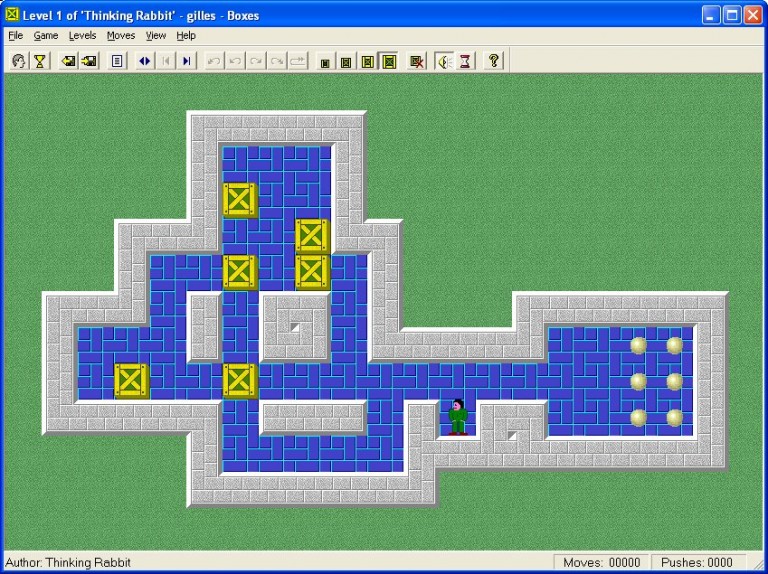
Task: Open the Moves menu
Action: click(x=121, y=36)
